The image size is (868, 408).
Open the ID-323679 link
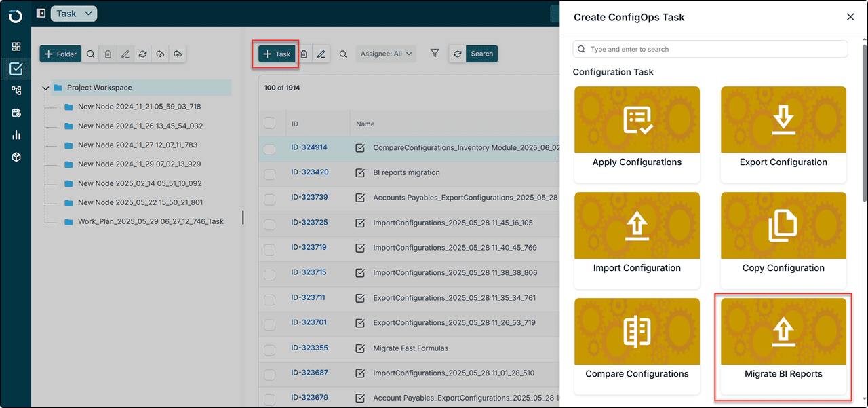(x=309, y=397)
